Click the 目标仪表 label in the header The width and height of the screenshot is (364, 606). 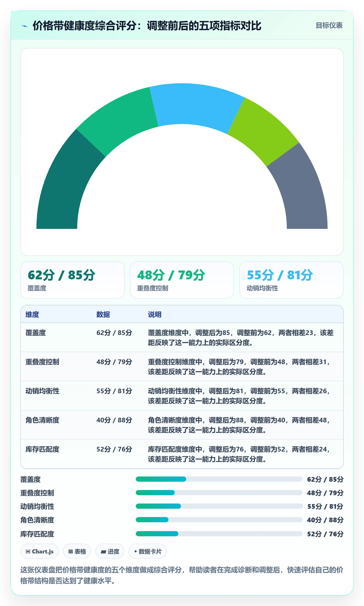329,25
